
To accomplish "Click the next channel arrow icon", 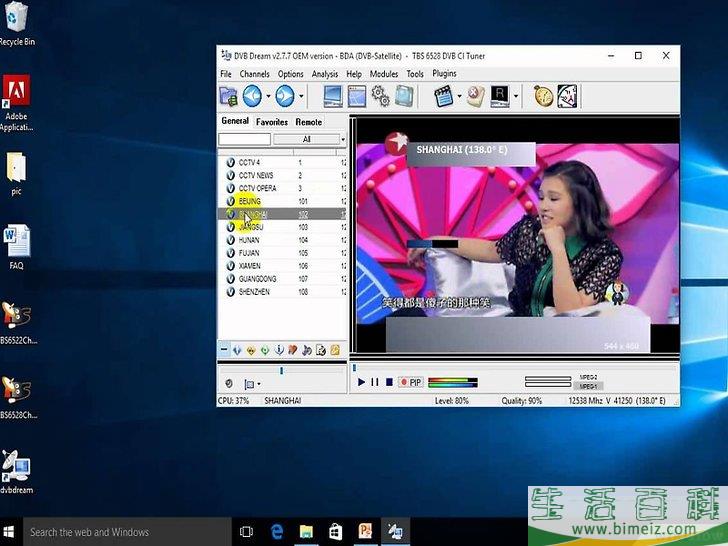I will (284, 96).
